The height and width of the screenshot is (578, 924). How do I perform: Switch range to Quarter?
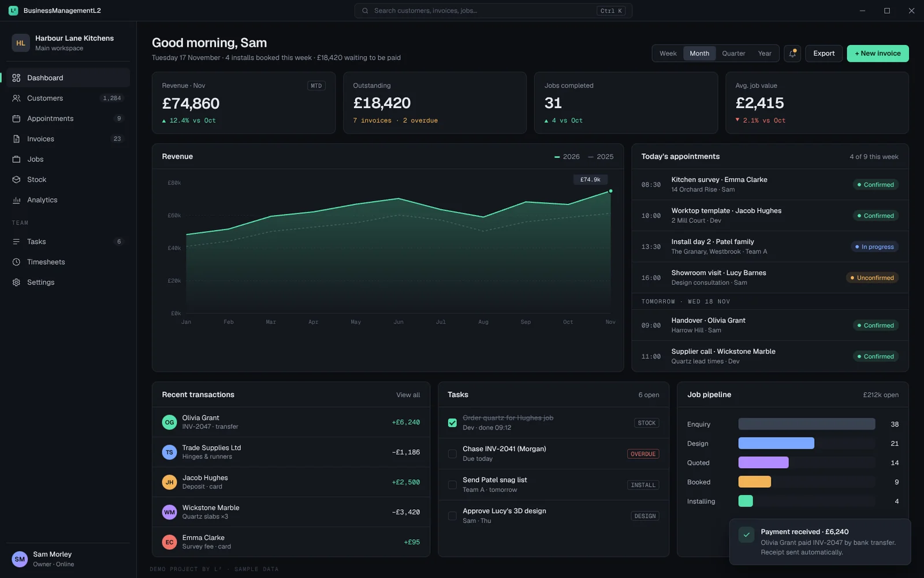(x=733, y=53)
